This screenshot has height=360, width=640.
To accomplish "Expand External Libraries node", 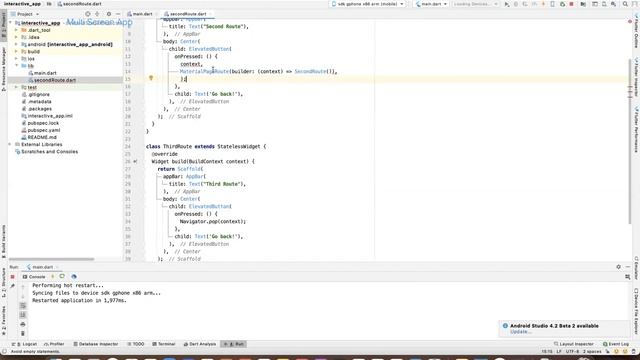I will [11, 144].
